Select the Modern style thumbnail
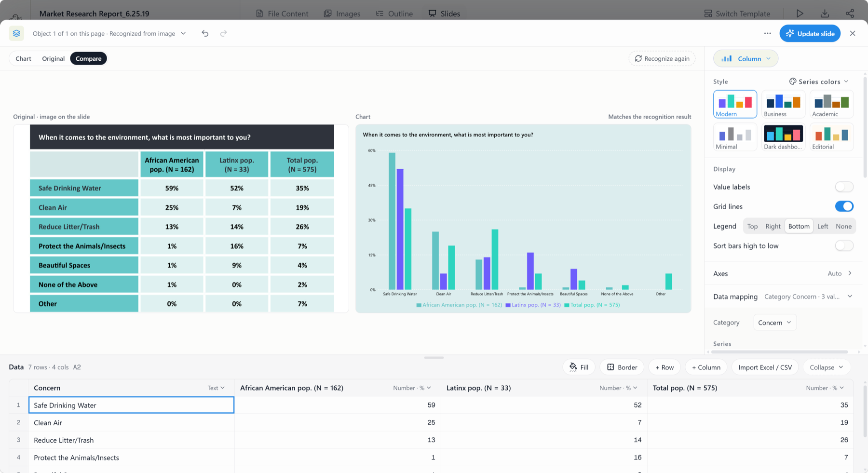 tap(735, 104)
